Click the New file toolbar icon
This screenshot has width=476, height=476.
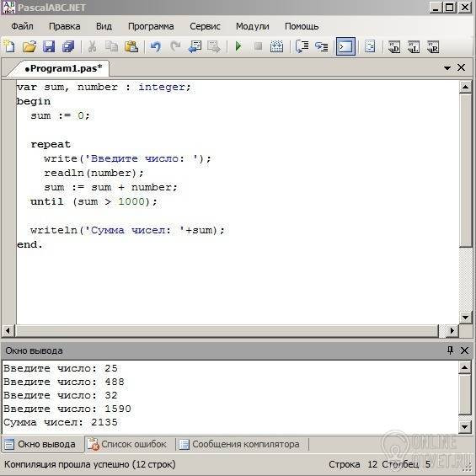click(x=10, y=47)
